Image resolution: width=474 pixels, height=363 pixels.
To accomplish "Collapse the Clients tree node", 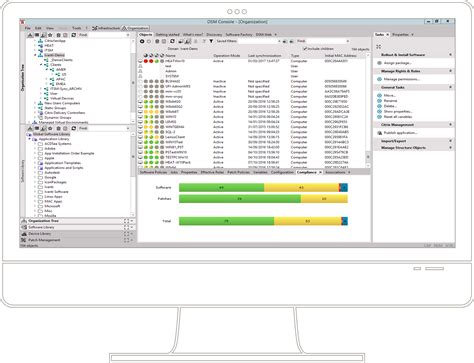I will pyautogui.click(x=42, y=65).
